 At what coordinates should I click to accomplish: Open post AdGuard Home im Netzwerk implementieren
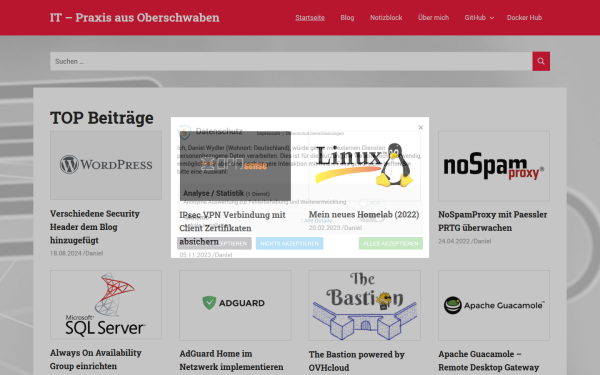pyautogui.click(x=232, y=360)
